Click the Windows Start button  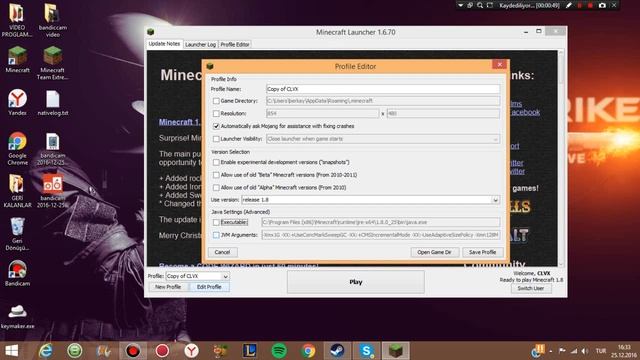tap(11, 351)
